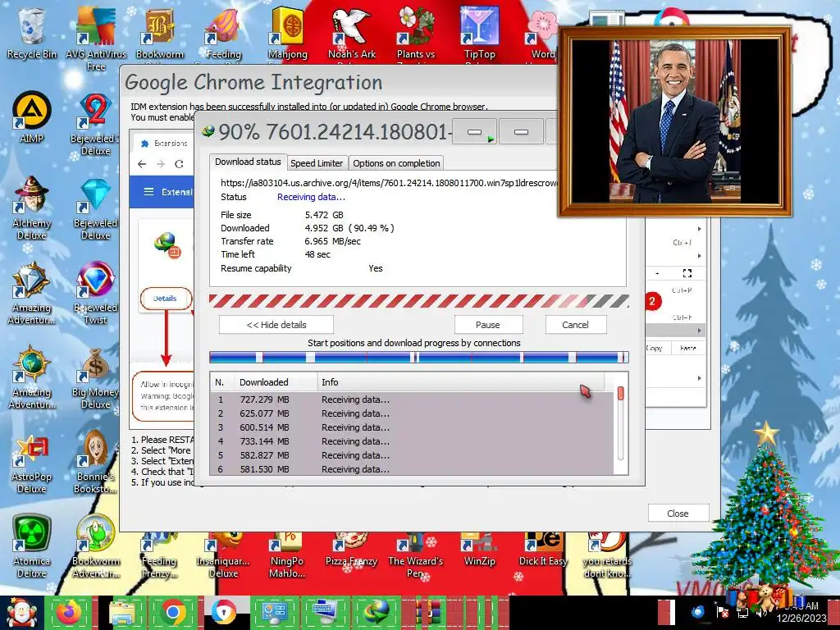This screenshot has height=630, width=840.
Task: Pause the current download
Action: [488, 325]
